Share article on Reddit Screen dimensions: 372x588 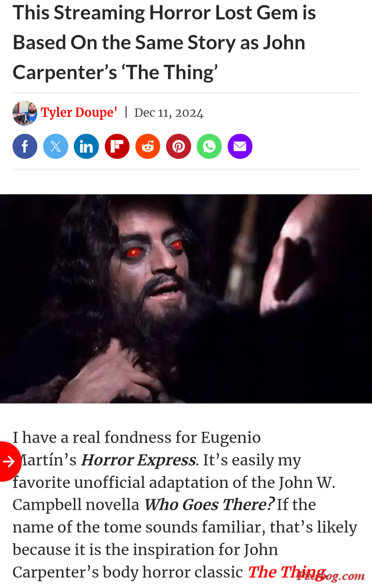[148, 146]
